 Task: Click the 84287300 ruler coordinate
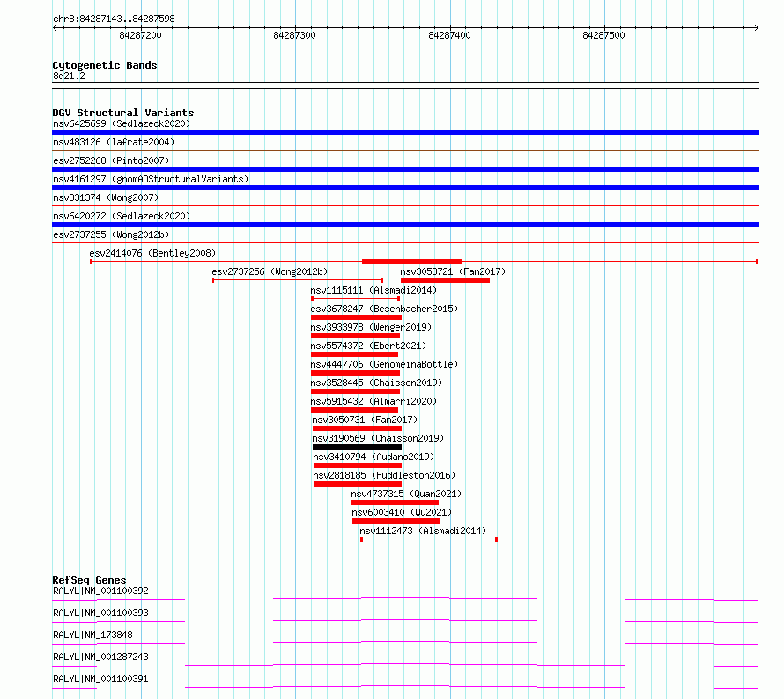click(294, 35)
